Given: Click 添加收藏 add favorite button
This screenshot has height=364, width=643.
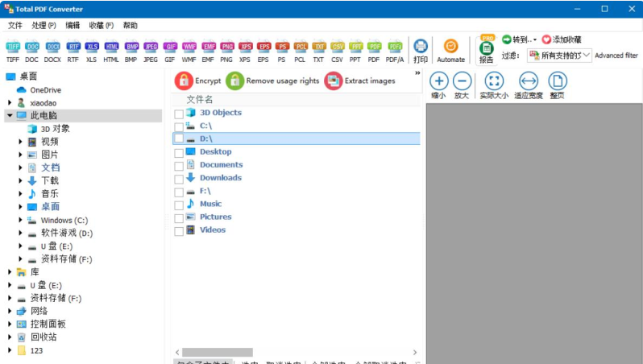Looking at the screenshot, I should pos(562,39).
